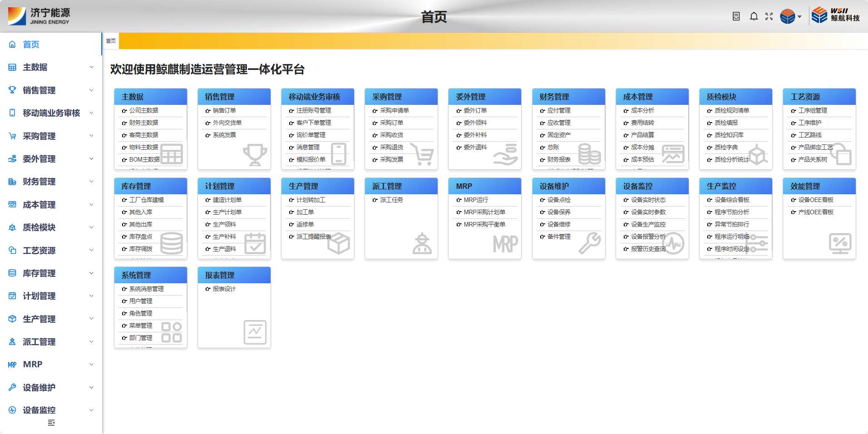Open the user avatar menu

coord(791,16)
